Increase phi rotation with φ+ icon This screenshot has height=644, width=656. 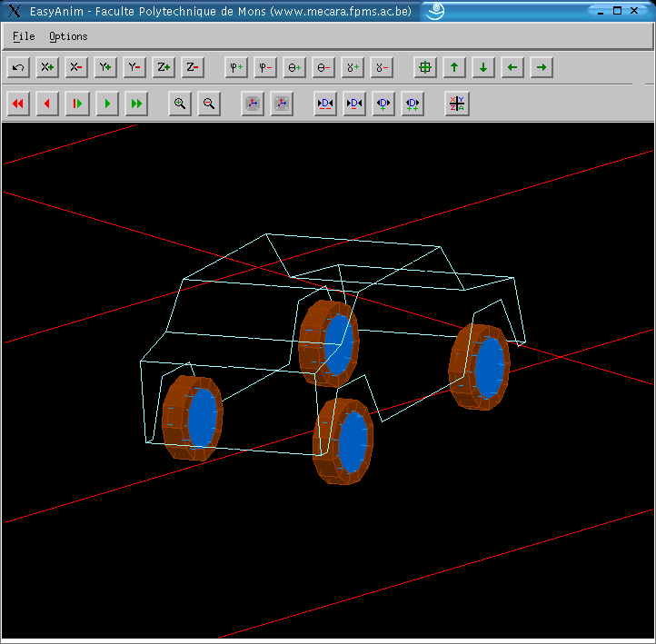(x=236, y=67)
